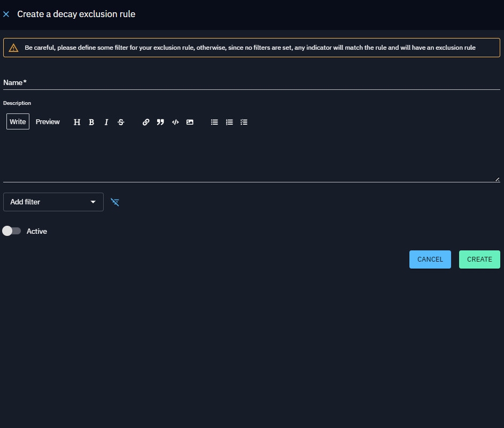Insert a link in description
Screen dimensions: 504x428
(146, 122)
